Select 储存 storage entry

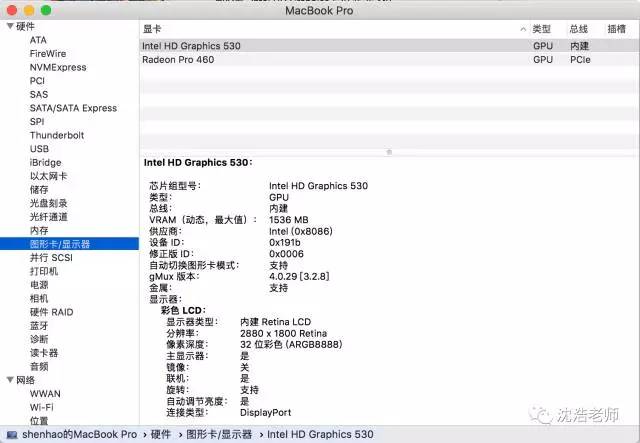click(x=39, y=190)
